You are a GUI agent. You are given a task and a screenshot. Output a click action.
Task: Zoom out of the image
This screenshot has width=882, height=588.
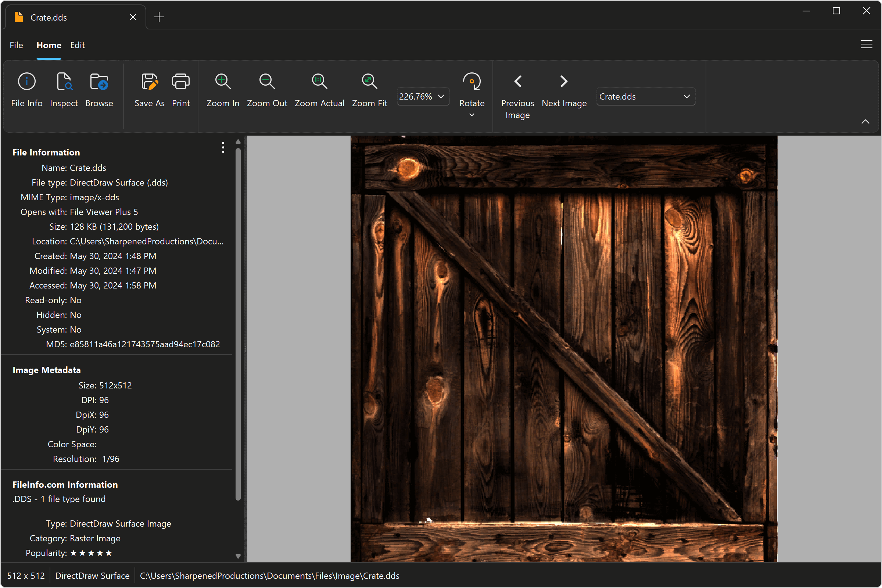(267, 90)
